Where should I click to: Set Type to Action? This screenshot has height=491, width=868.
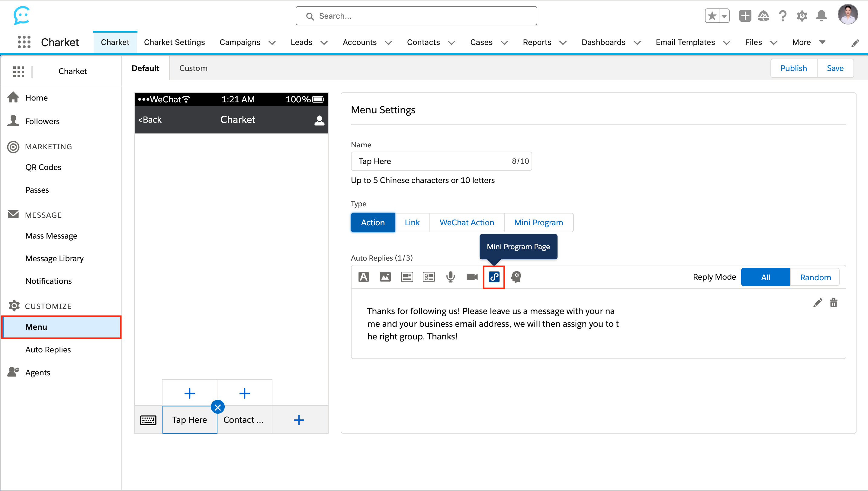click(x=373, y=223)
